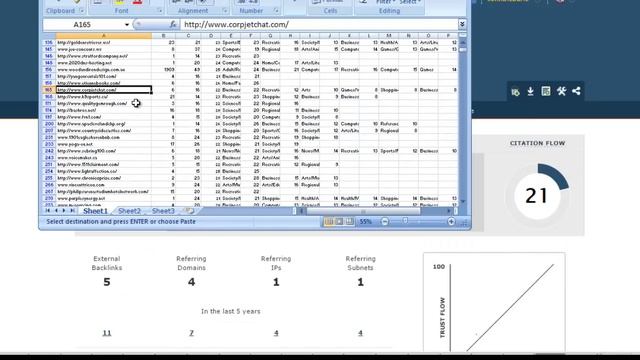
Task: Click the External Backlinks value 5
Action: [107, 282]
